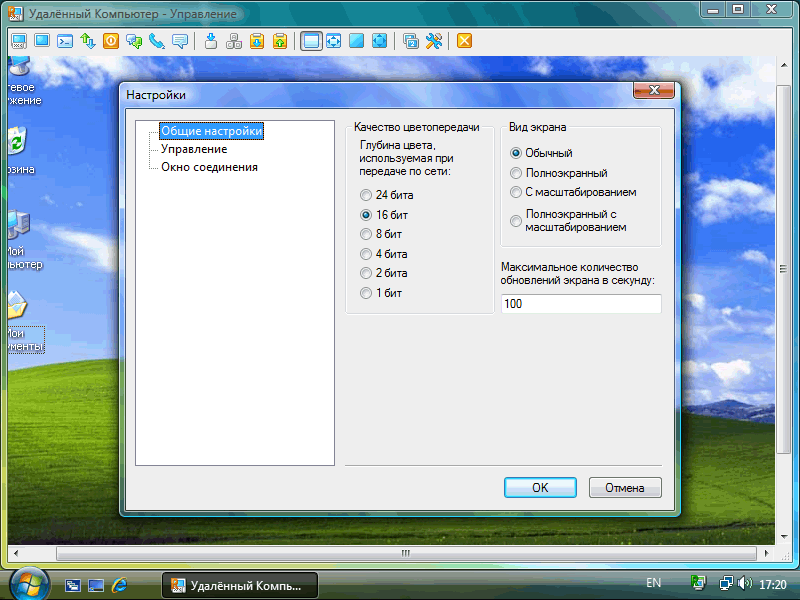Start voice call with blue phone icon
The image size is (800, 600).
[x=157, y=41]
